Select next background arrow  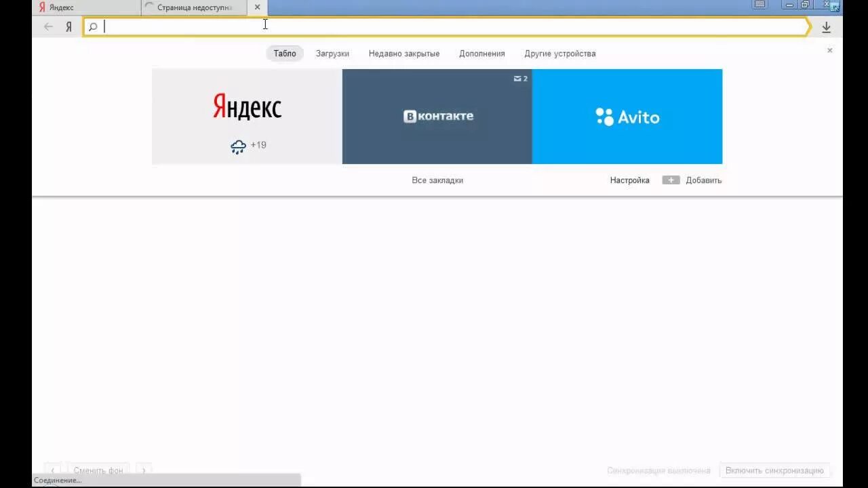click(143, 470)
